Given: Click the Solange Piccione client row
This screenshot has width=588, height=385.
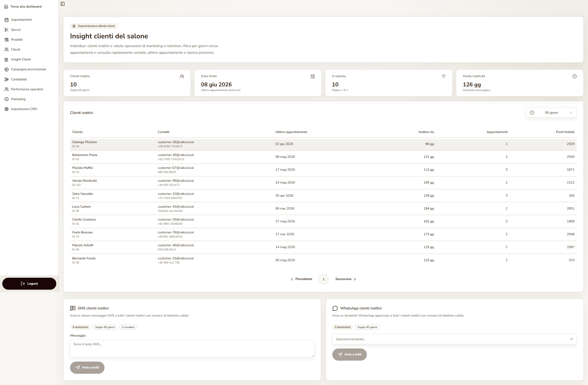Looking at the screenshot, I should click(323, 144).
